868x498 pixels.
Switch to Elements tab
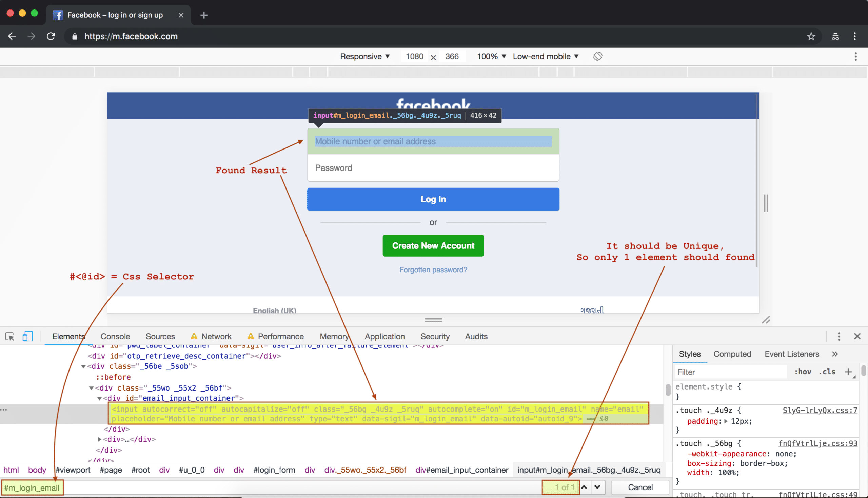[x=68, y=336]
